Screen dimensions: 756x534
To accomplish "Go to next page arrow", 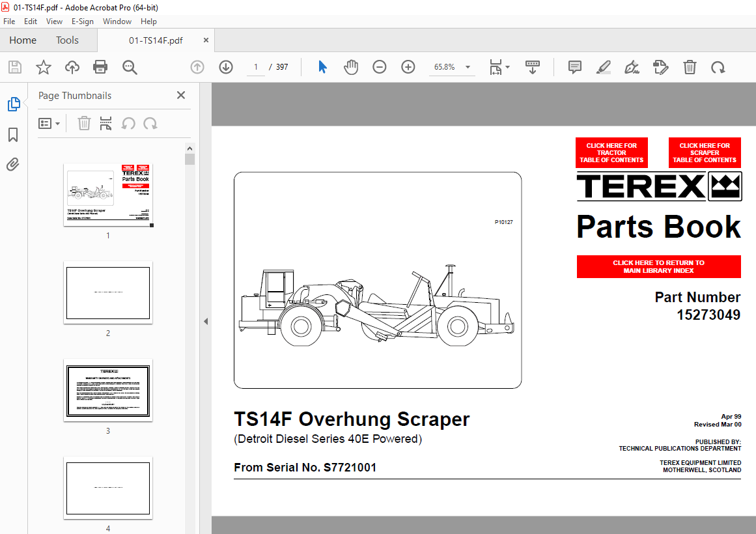I will click(226, 67).
